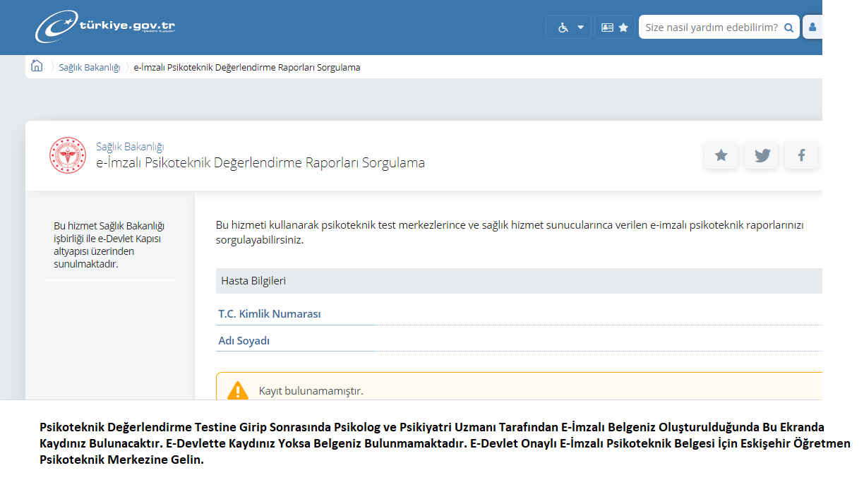
Task: Click the description starting 'Bu hizmeti kullanarak'
Action: (x=510, y=232)
